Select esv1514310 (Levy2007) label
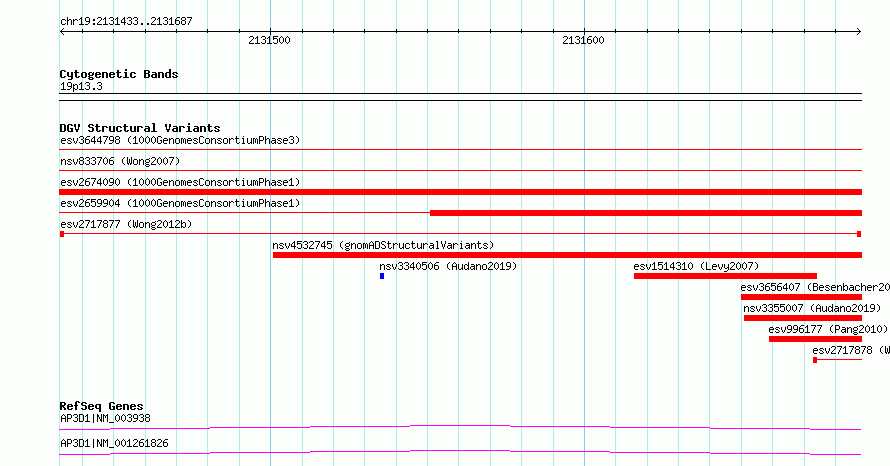The width and height of the screenshot is (890, 466). point(696,266)
